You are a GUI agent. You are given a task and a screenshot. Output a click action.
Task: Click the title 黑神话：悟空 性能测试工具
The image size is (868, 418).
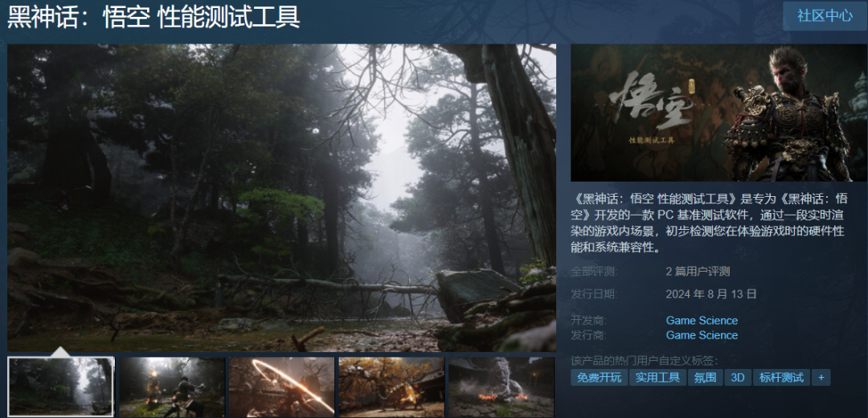(154, 18)
